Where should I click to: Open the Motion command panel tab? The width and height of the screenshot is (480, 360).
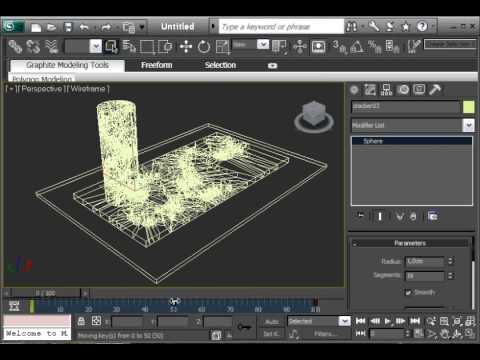[403, 90]
